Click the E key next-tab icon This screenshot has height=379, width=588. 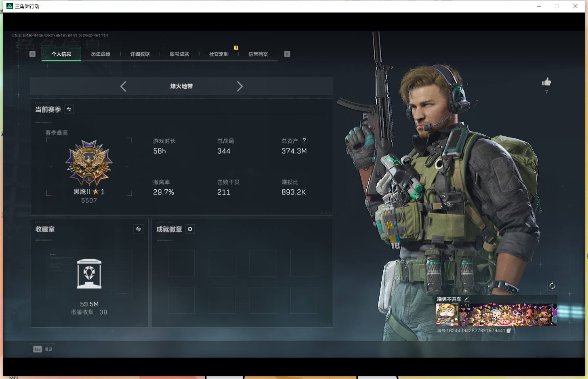pos(287,54)
